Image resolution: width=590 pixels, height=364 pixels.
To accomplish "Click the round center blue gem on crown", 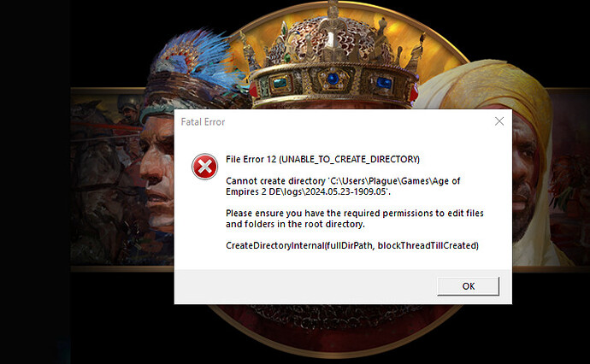I will [x=333, y=79].
